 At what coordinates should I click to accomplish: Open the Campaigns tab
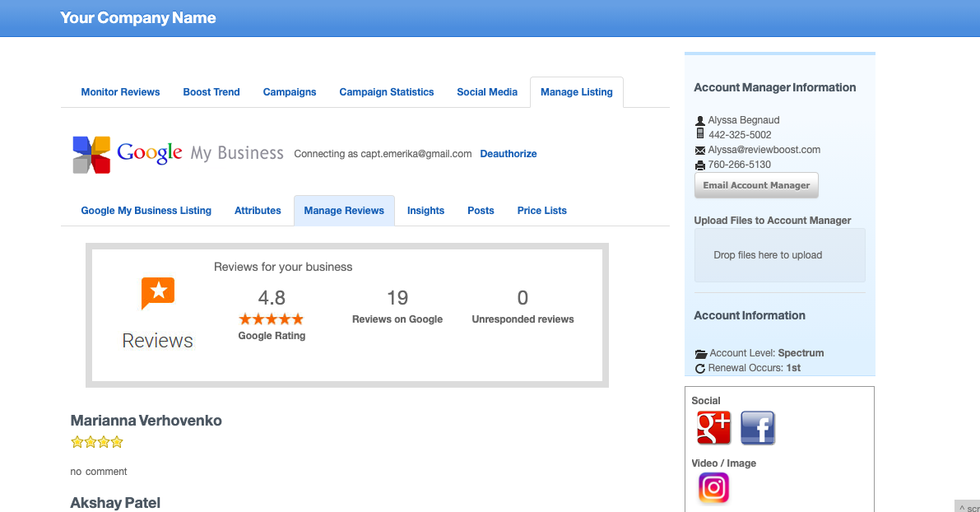pos(290,92)
